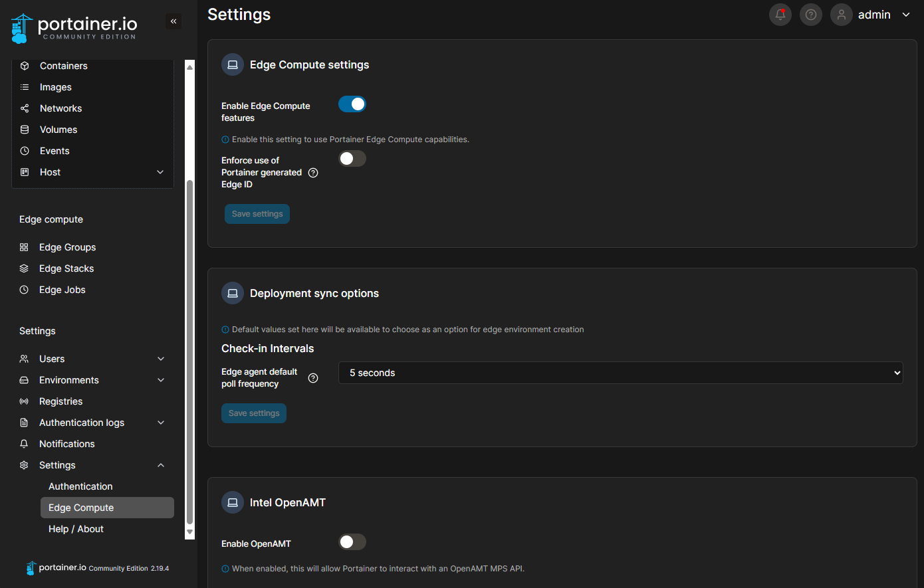Expand the Users submenu chevron
The height and width of the screenshot is (588, 924).
pyautogui.click(x=161, y=359)
